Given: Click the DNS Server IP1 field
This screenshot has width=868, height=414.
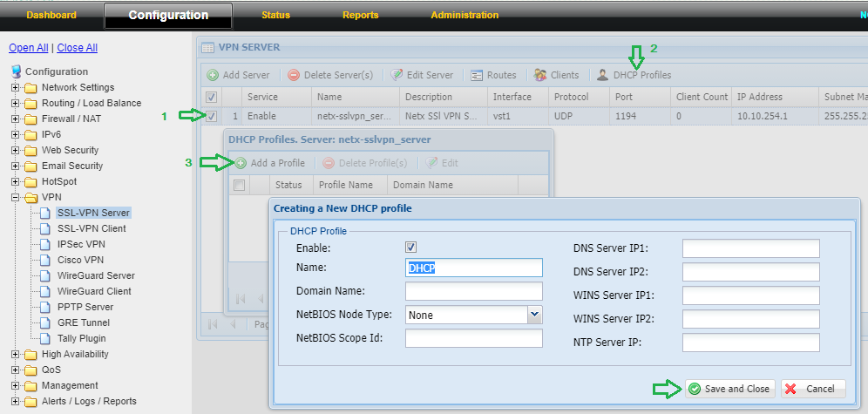Looking at the screenshot, I should click(750, 249).
